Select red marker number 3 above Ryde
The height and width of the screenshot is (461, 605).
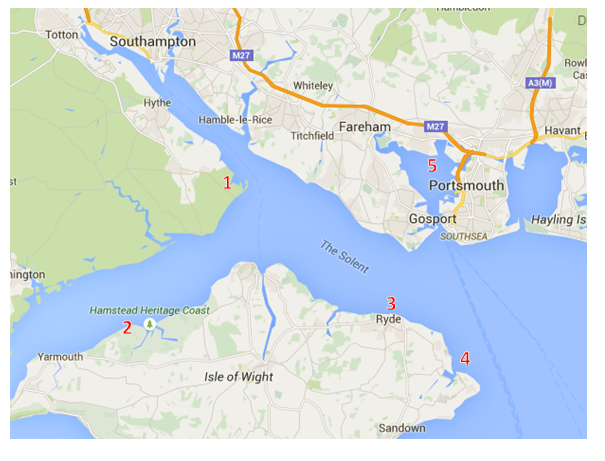tap(391, 304)
